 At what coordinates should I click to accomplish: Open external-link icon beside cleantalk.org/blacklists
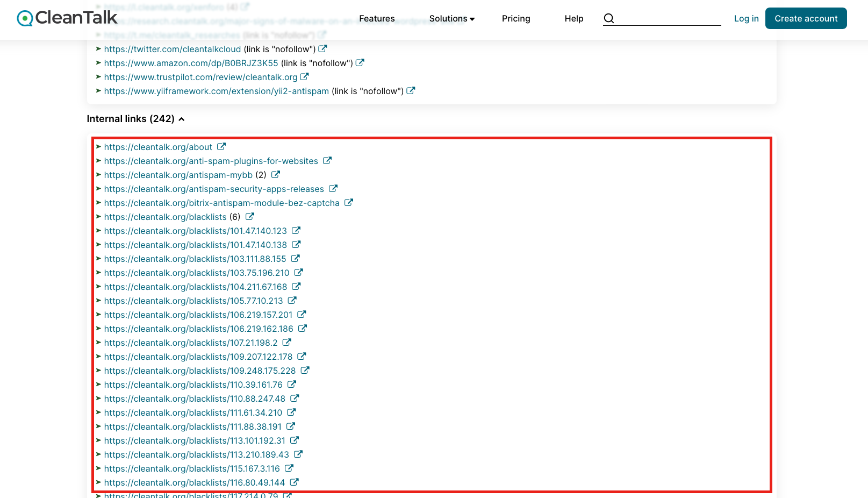point(249,216)
